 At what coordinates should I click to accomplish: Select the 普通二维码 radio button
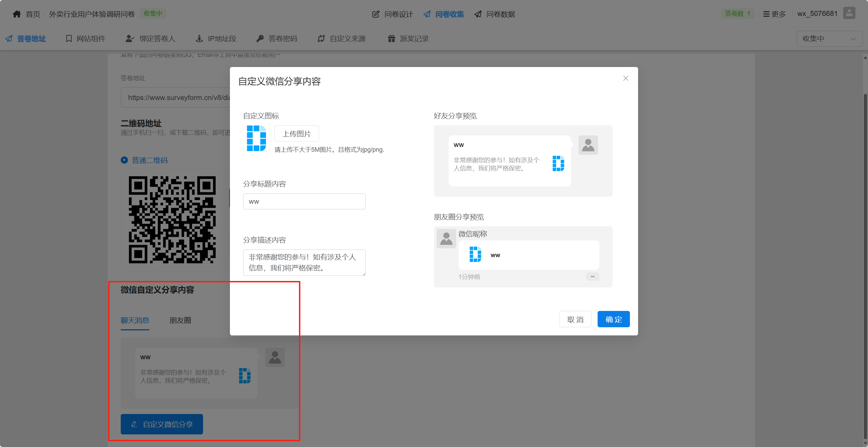124,160
